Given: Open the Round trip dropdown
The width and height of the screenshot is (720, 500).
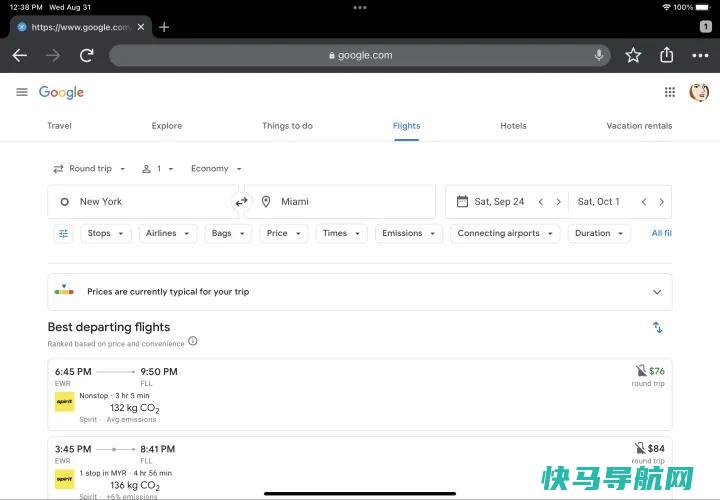Looking at the screenshot, I should pos(90,169).
